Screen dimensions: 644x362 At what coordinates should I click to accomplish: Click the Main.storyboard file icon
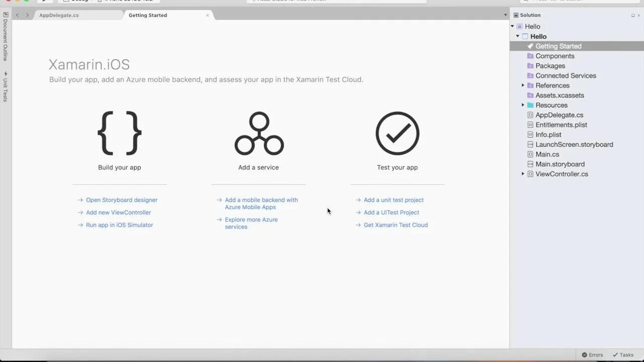[x=530, y=164]
